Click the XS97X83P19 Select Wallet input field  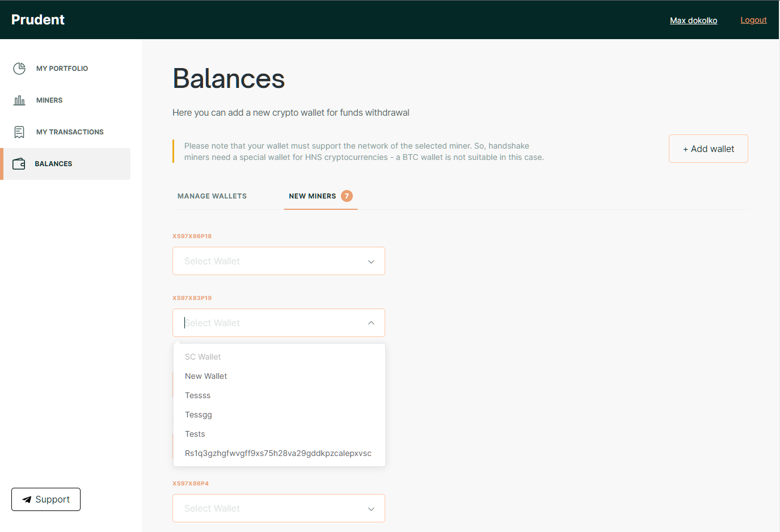[x=279, y=323]
